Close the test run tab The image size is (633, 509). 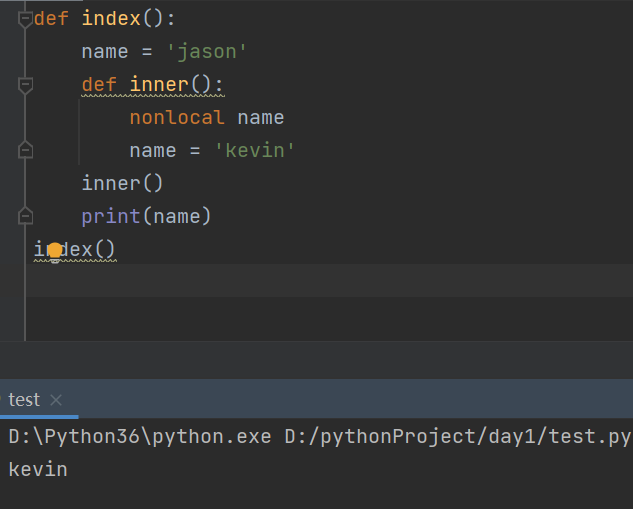pos(56,400)
